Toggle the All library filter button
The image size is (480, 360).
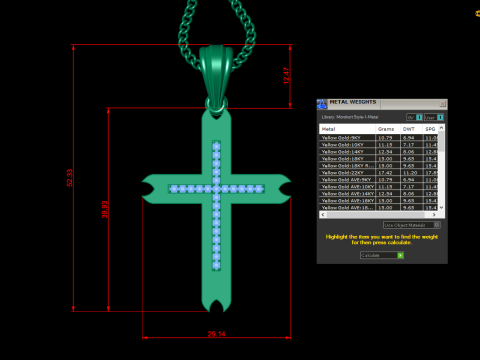414,117
